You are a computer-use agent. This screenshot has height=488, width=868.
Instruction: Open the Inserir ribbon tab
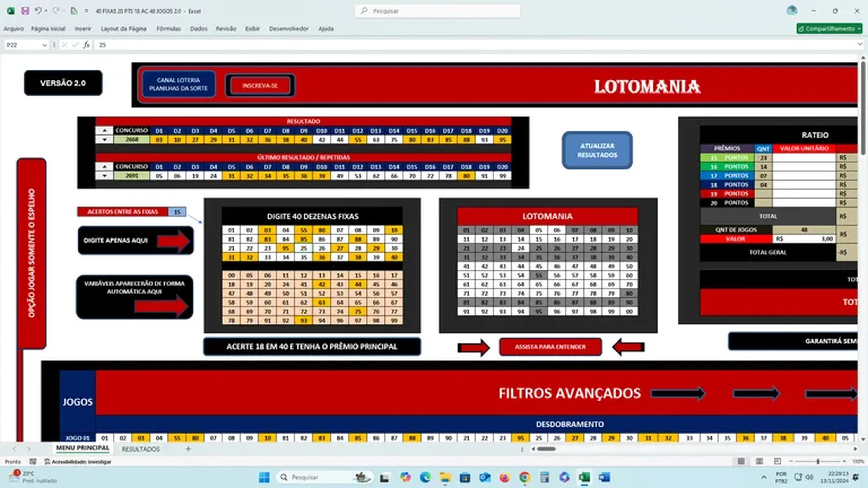pos(83,29)
